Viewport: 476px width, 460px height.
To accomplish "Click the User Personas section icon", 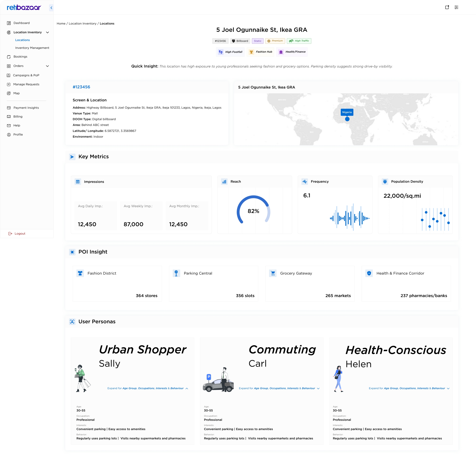I will tap(72, 322).
